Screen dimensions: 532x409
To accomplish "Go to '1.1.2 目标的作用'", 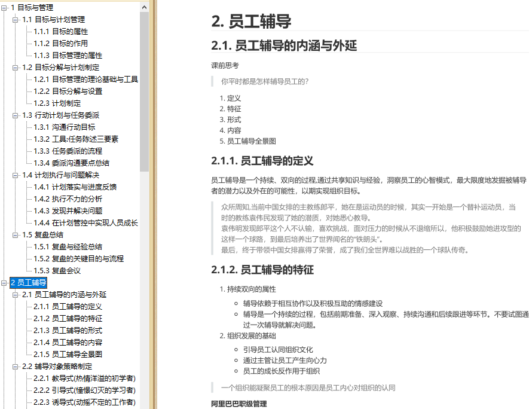I will [x=61, y=44].
